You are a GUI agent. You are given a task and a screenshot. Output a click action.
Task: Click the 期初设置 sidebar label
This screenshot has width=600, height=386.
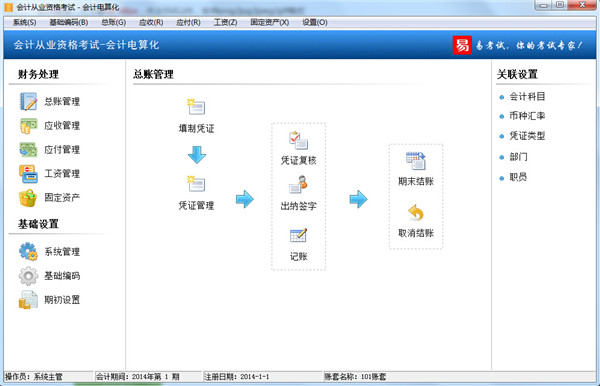click(x=62, y=300)
